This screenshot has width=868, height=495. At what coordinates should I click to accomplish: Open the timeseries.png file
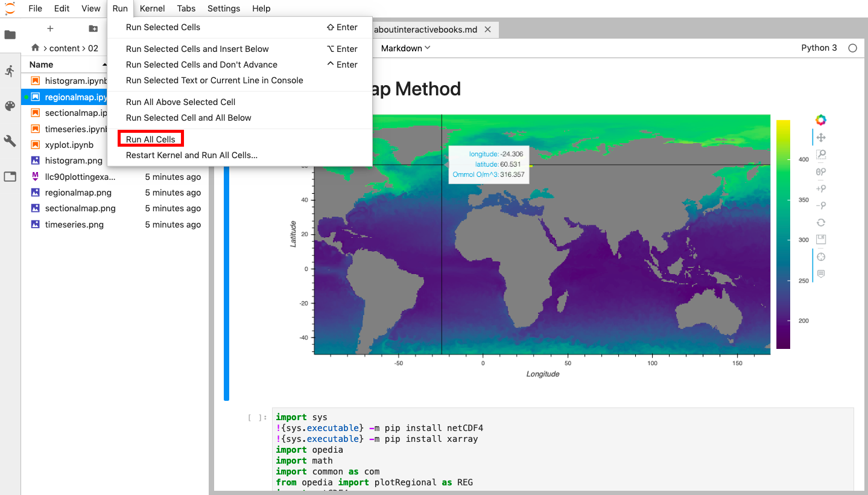(74, 225)
